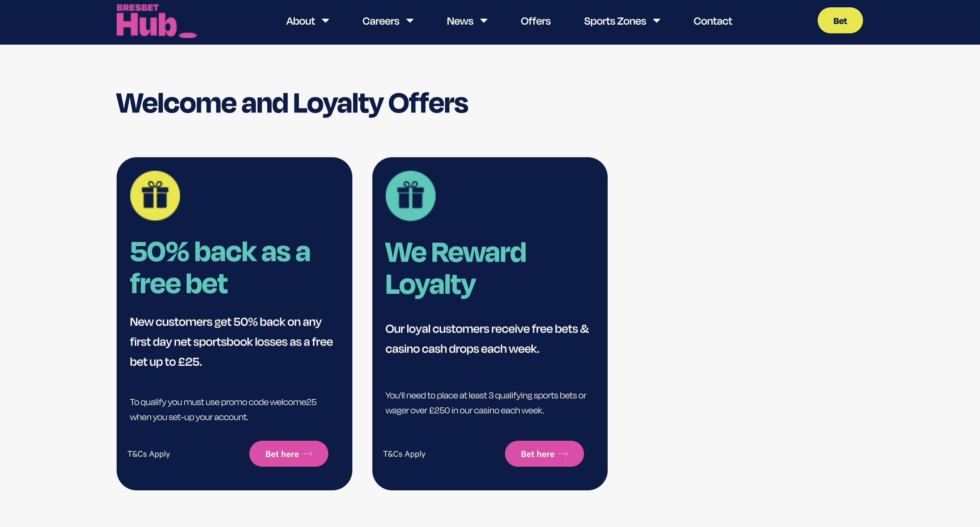Click the arrow in the loyalty offer's Bet here button

(x=563, y=454)
